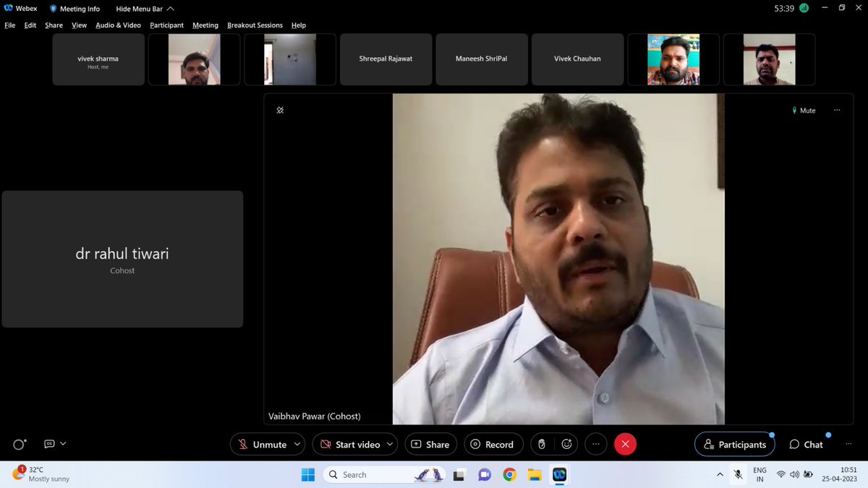Open Wi-Fi network tray icon
This screenshot has width=868, height=488.
[x=781, y=475]
